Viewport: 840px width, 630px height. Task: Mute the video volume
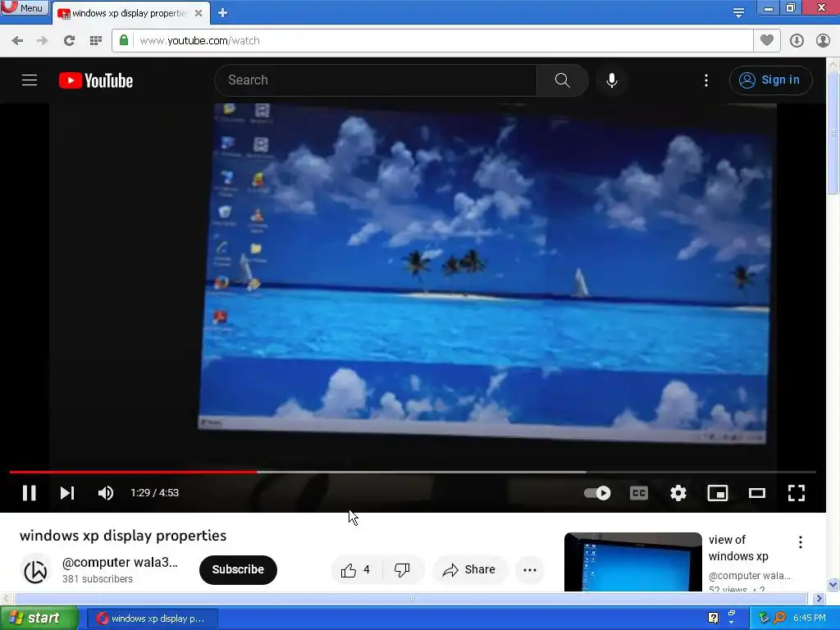click(x=106, y=493)
